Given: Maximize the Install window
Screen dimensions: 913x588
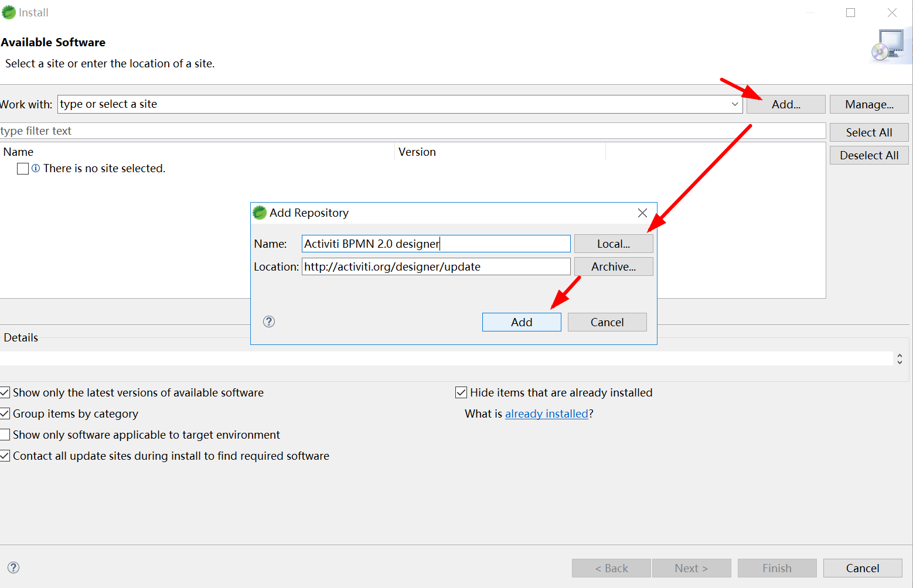Looking at the screenshot, I should coord(850,12).
